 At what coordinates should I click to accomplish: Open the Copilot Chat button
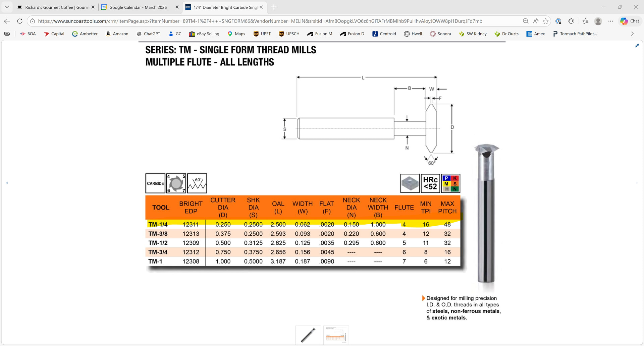pos(630,21)
